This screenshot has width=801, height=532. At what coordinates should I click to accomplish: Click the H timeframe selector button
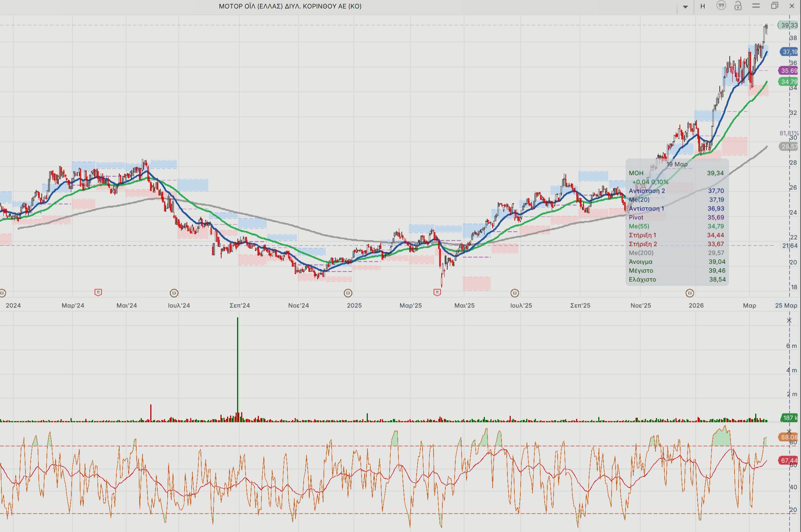pos(703,6)
